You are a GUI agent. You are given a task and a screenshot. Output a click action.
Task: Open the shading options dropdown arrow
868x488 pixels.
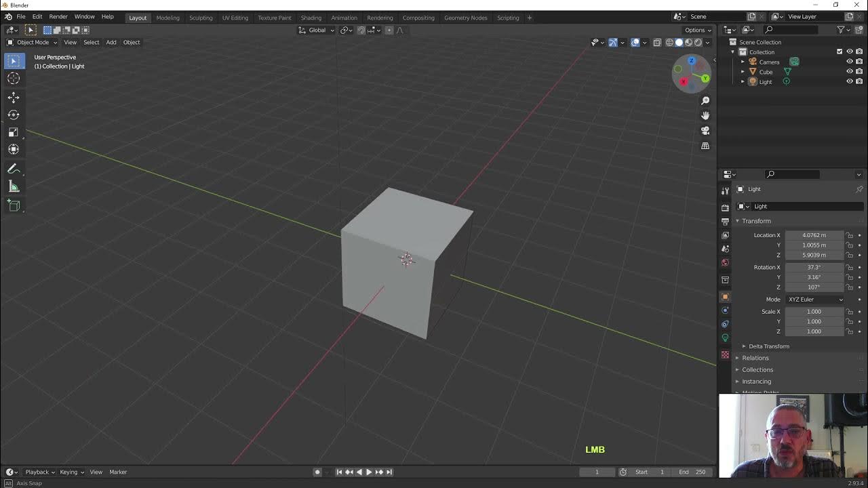707,42
